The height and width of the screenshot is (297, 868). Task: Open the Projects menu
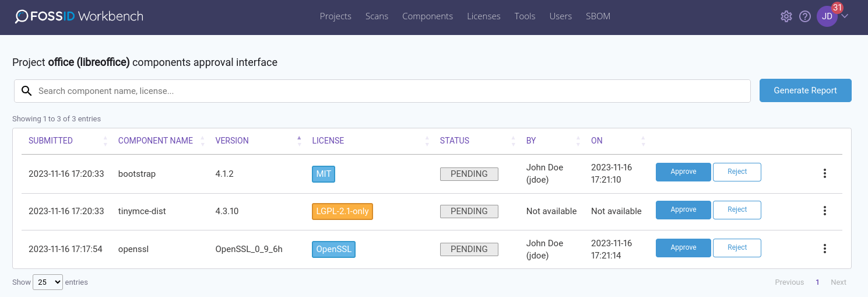pos(336,16)
